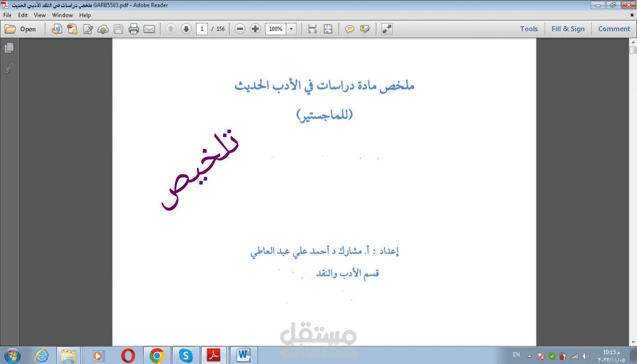Open the zoom level dropdown arrow
This screenshot has height=364, width=637.
[x=292, y=29]
